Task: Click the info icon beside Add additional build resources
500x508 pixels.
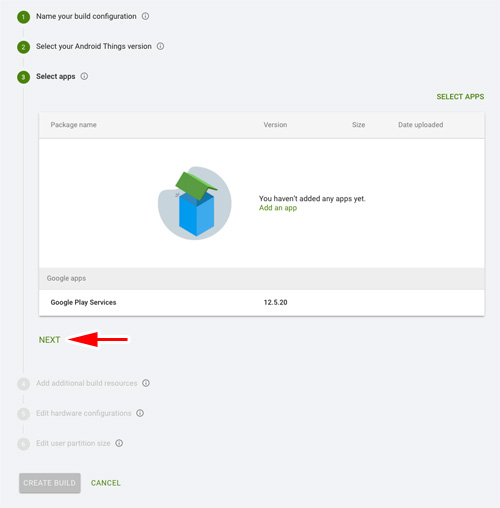Action: click(146, 383)
